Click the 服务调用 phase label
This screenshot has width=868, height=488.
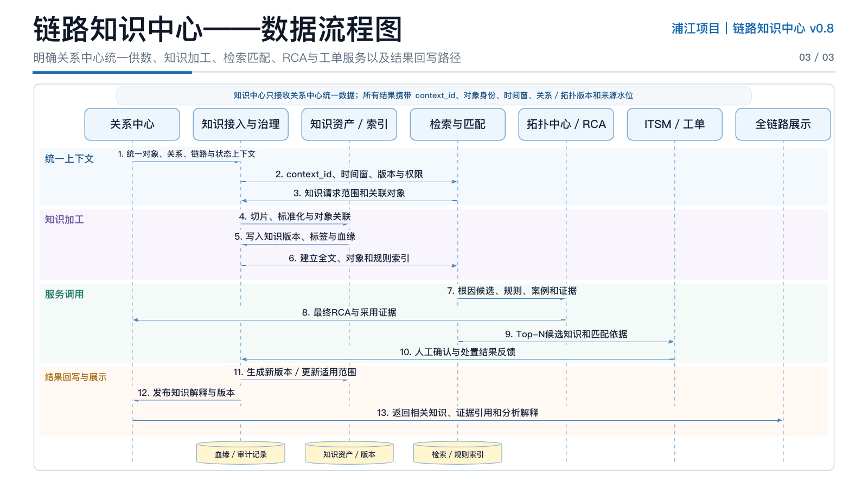coord(64,294)
